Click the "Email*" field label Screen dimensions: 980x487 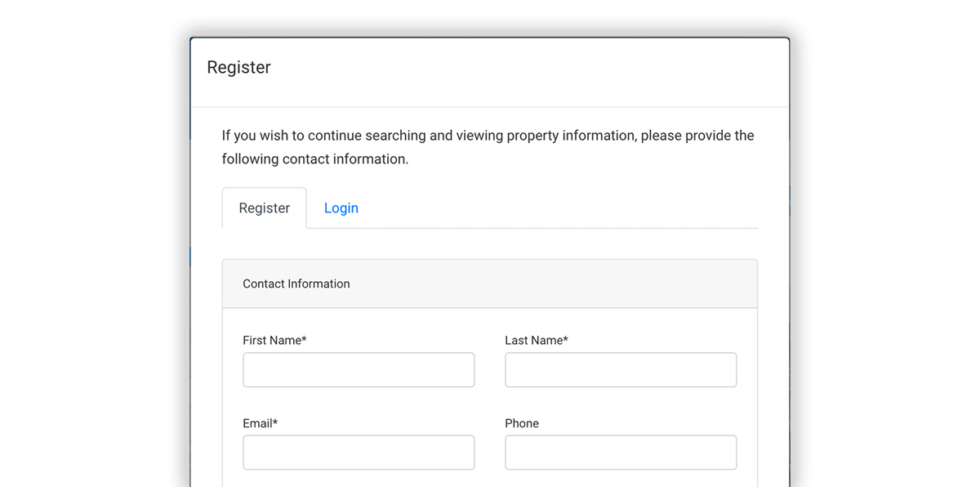pyautogui.click(x=260, y=423)
